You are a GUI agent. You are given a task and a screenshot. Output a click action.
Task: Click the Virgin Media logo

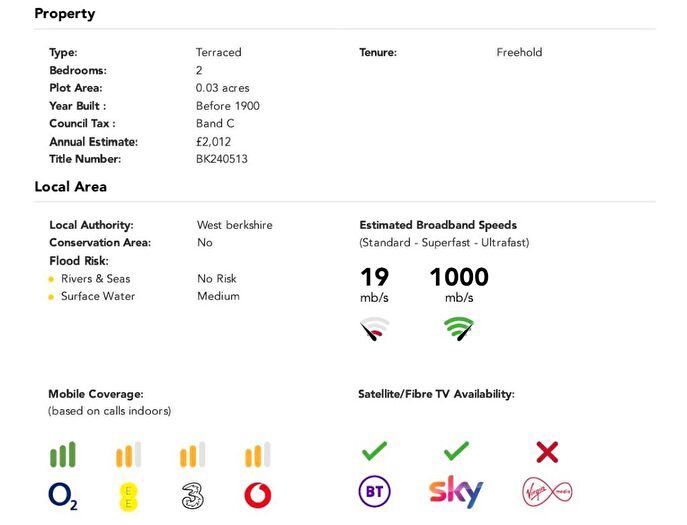coord(547,491)
